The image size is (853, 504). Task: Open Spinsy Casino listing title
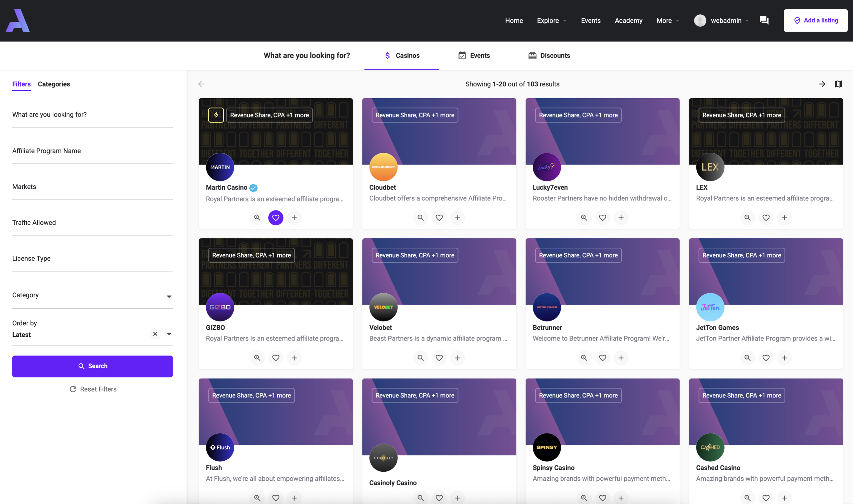coord(553,468)
